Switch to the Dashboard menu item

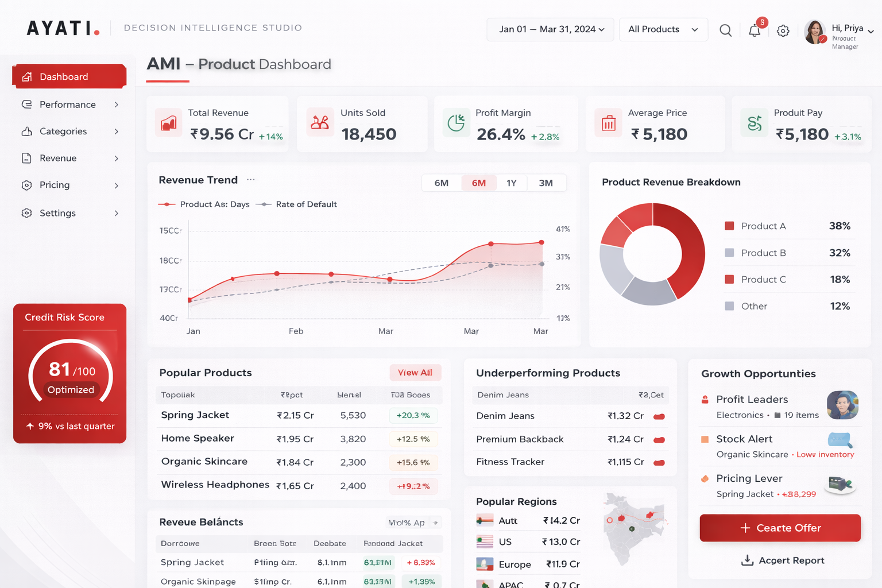pyautogui.click(x=64, y=76)
